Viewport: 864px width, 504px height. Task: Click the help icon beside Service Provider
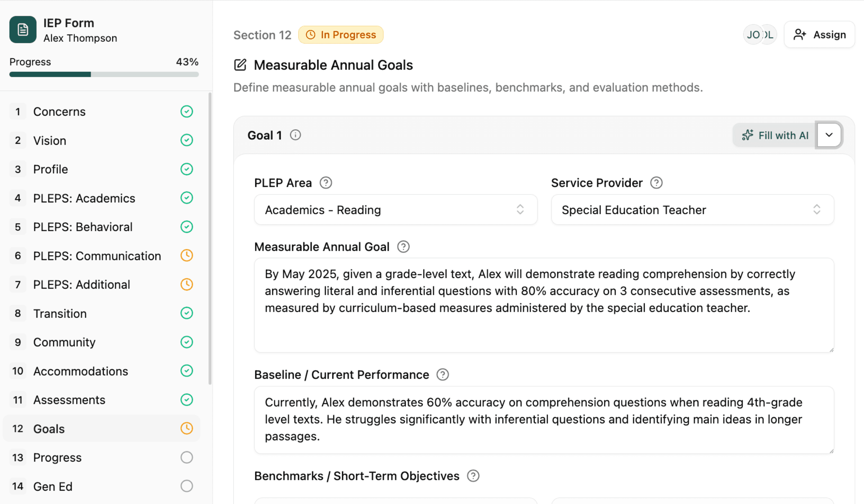(x=656, y=183)
